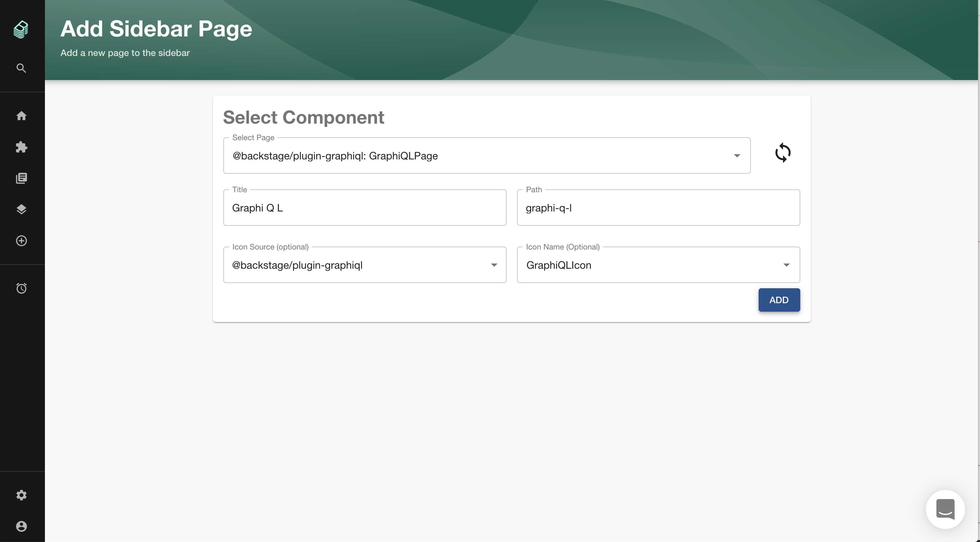Click the ADD button
Screen dimensions: 980x542
point(779,300)
